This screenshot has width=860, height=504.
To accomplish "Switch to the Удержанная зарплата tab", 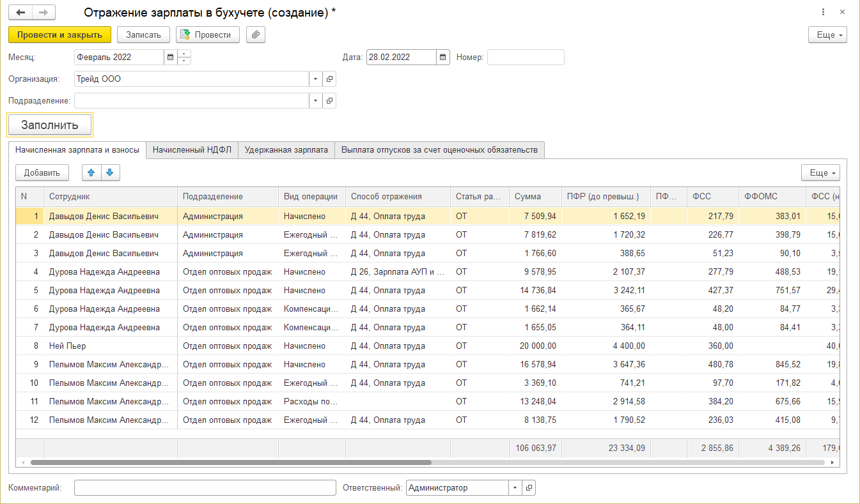I will click(286, 150).
